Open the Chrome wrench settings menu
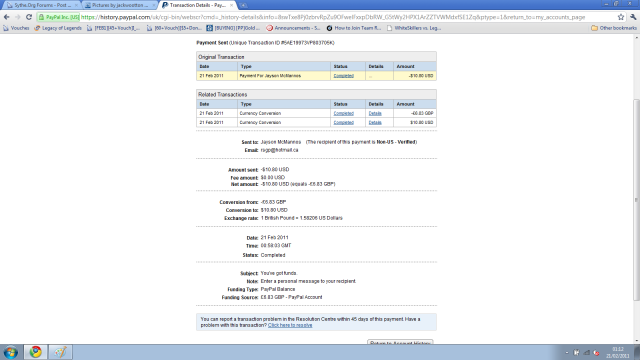The image size is (640, 360). tap(633, 17)
